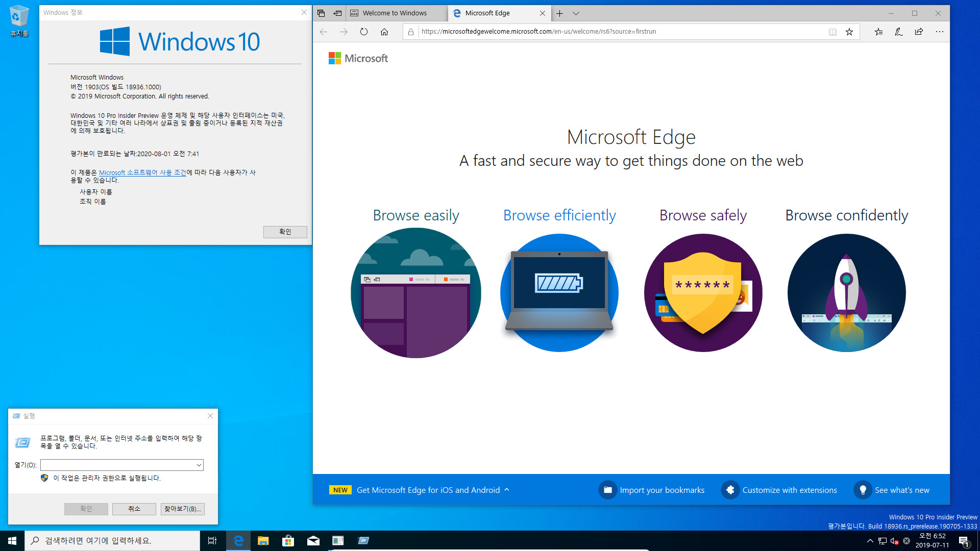The width and height of the screenshot is (980, 551).
Task: Click the muted volume icon in tray
Action: click(894, 541)
